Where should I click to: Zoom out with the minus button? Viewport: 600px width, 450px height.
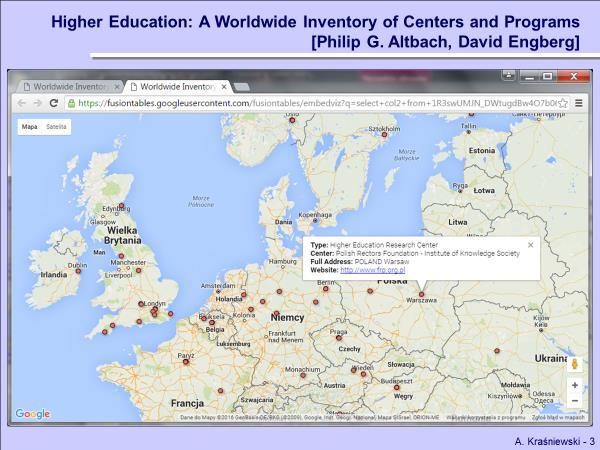tap(575, 401)
